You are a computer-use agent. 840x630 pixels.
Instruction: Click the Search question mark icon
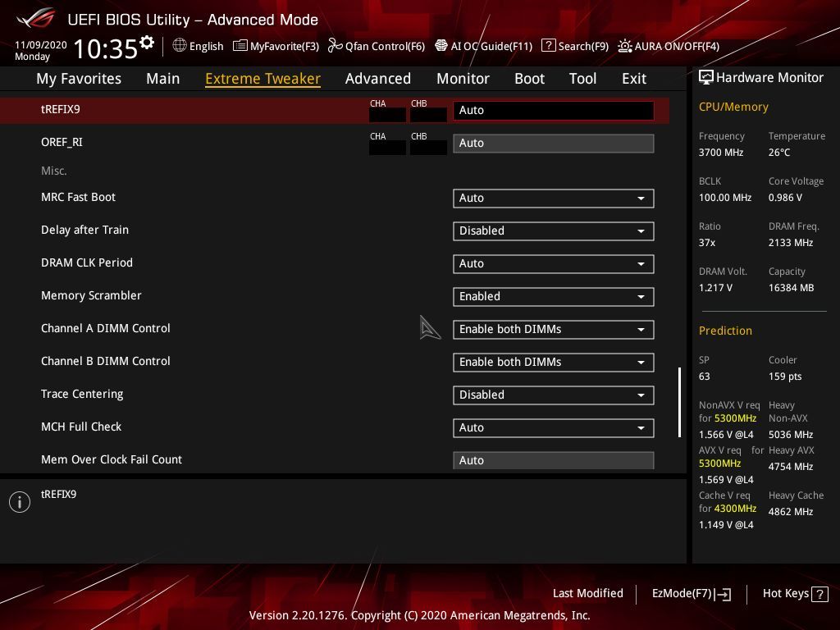[x=549, y=46]
